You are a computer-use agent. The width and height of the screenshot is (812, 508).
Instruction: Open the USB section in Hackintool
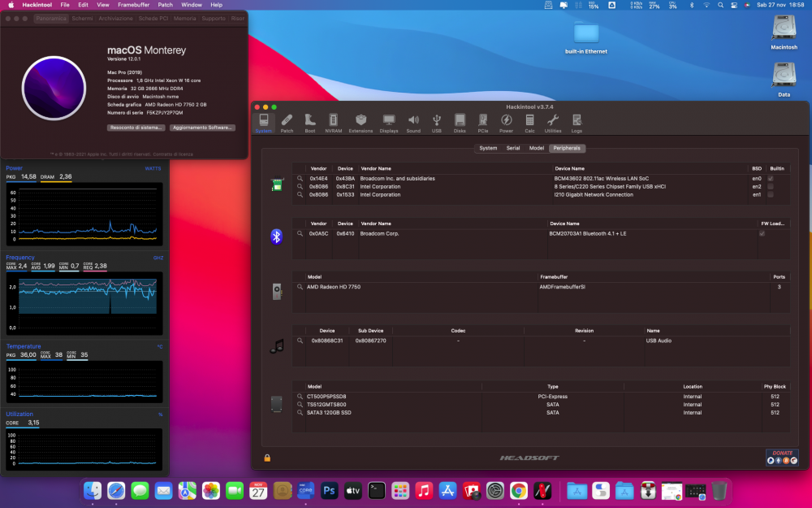[x=437, y=123]
